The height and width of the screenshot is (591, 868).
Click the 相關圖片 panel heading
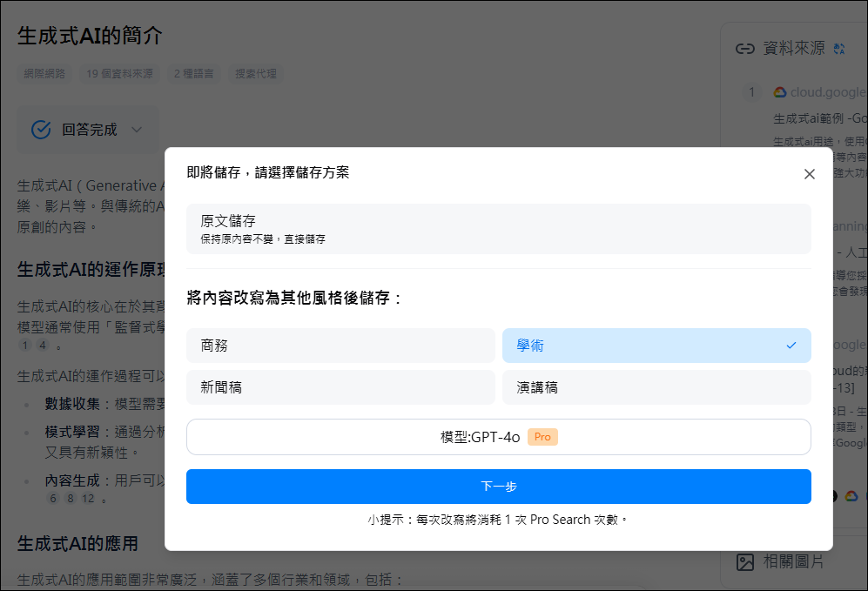(793, 561)
